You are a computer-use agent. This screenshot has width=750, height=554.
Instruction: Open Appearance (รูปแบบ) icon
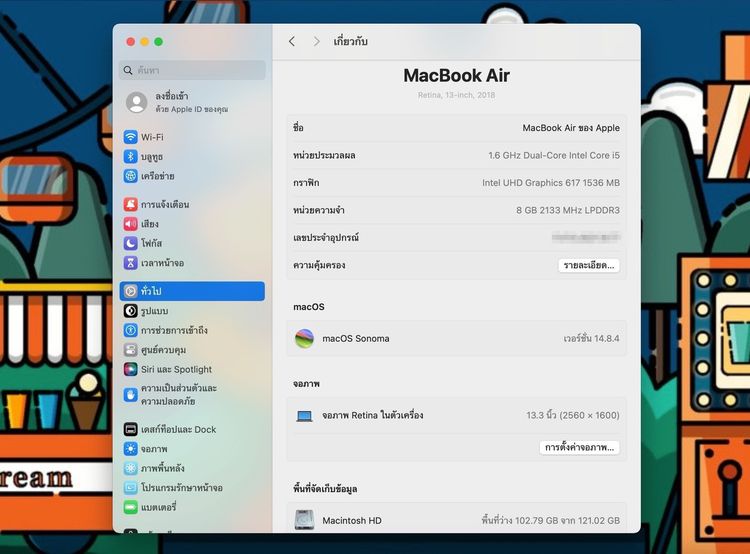pos(131,310)
